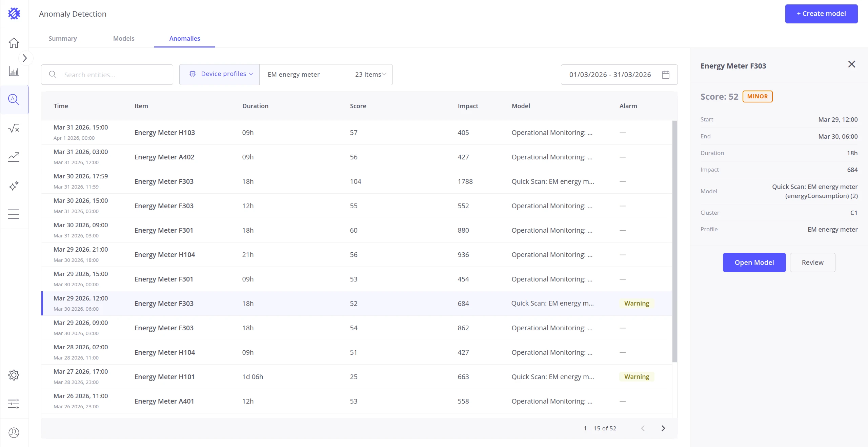
Task: Open the square root calculations icon
Action: click(14, 128)
